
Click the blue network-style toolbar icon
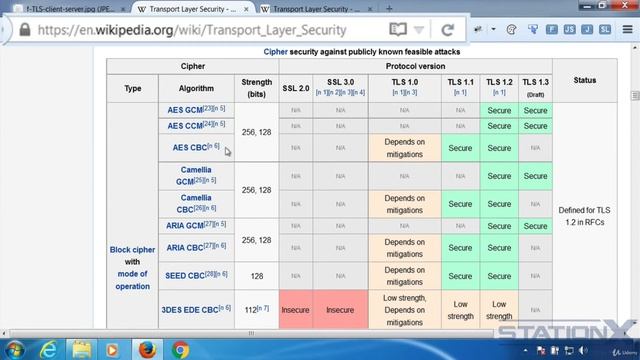533,29
